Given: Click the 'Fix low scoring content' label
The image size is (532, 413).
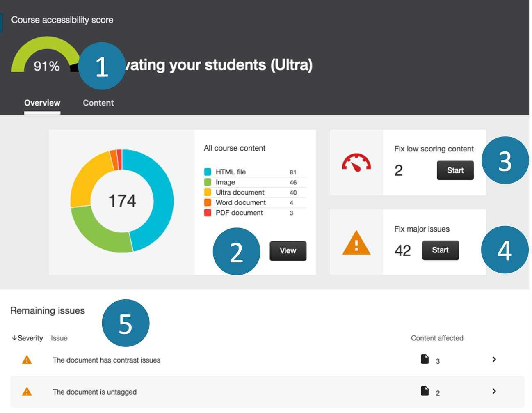Looking at the screenshot, I should click(x=434, y=149).
